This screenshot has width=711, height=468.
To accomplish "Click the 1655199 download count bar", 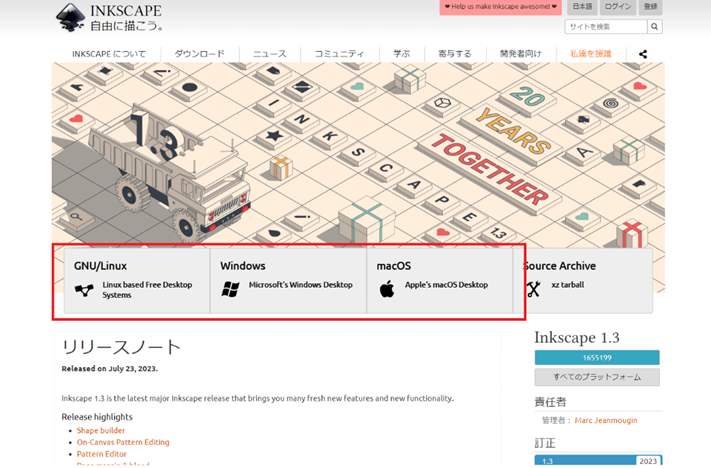I will 597,358.
